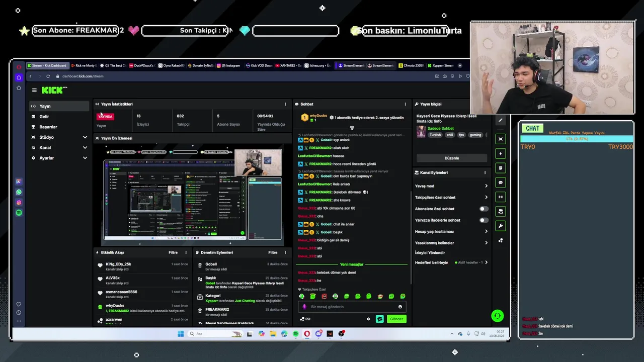The height and width of the screenshot is (362, 644).
Task: Open Takipçilere özel sohbet options
Action: click(451, 198)
